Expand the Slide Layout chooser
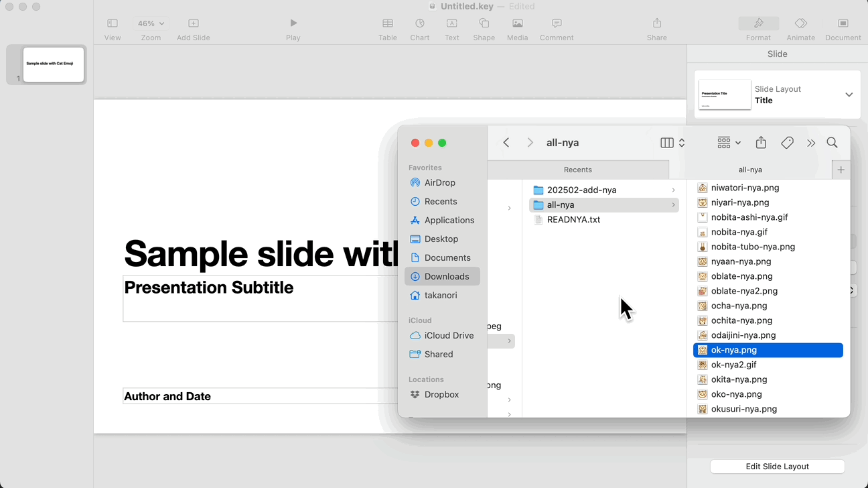 849,95
